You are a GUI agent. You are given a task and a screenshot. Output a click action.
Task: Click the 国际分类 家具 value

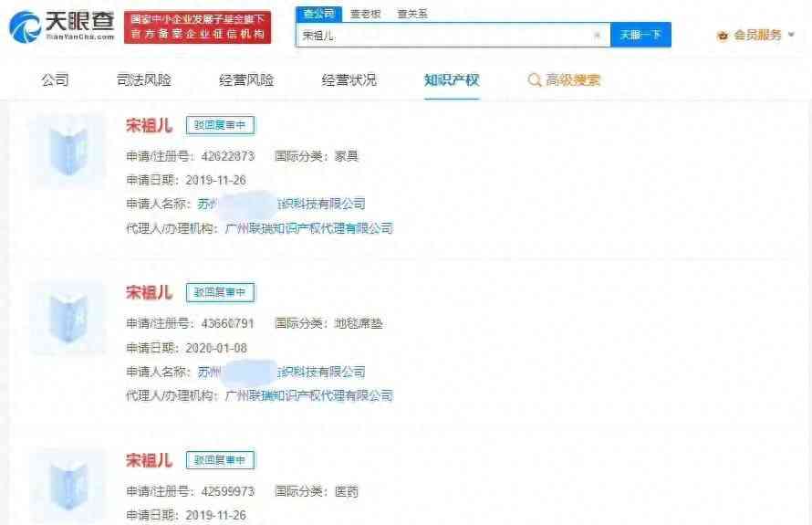coord(347,156)
